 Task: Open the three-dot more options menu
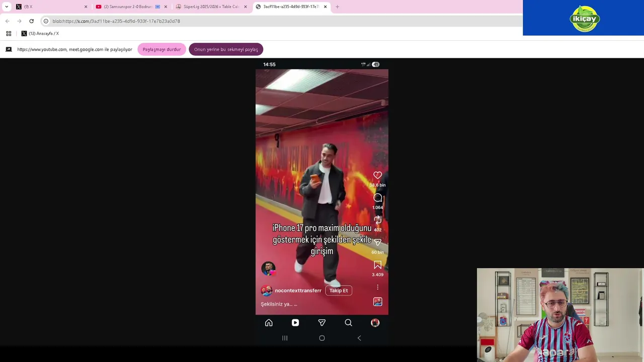coord(377,287)
